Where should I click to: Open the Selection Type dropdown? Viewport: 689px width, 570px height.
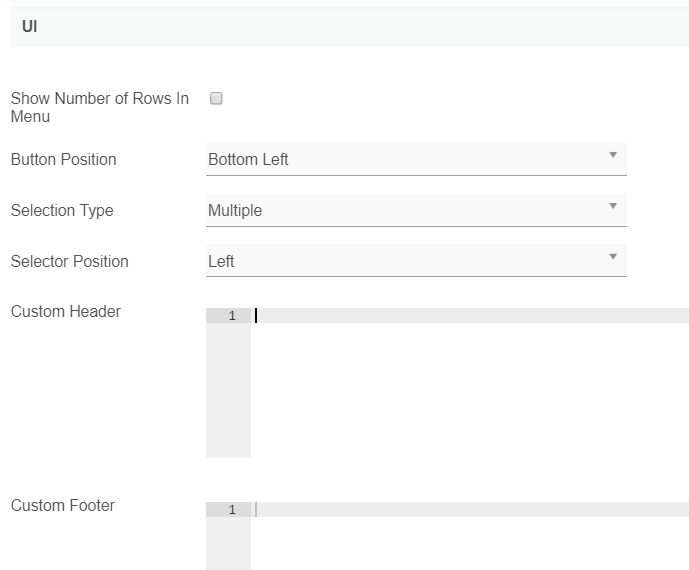pos(400,210)
